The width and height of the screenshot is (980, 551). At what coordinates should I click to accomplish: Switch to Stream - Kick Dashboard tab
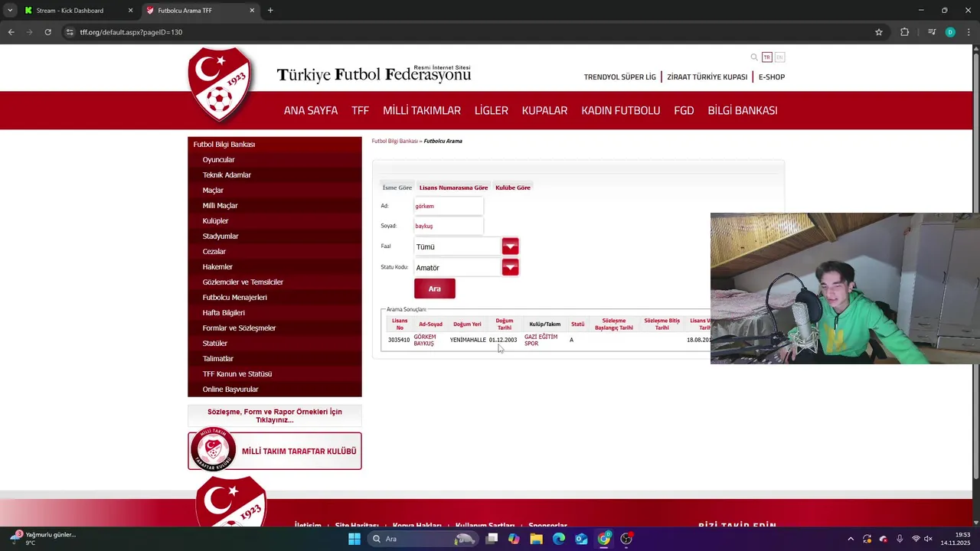click(x=78, y=11)
